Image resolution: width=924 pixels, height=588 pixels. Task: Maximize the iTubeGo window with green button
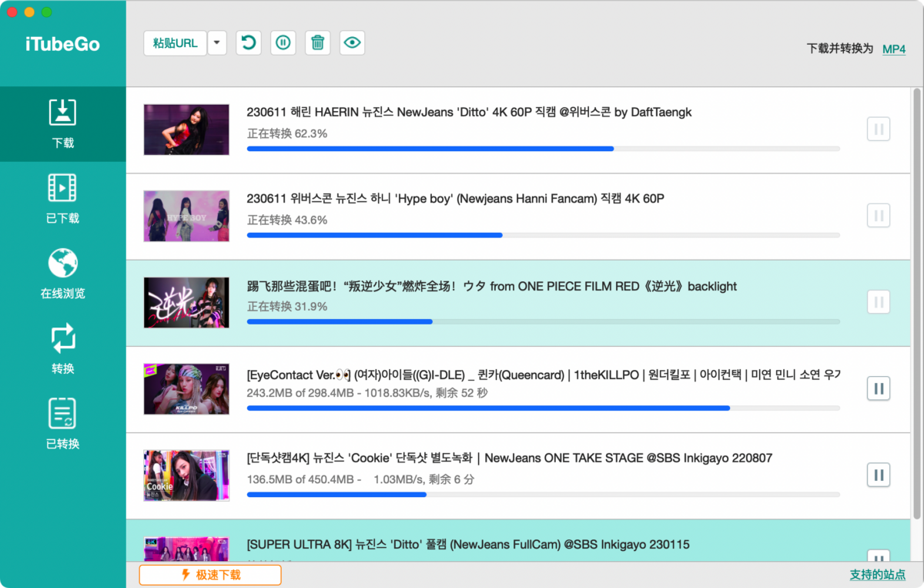coord(47,12)
